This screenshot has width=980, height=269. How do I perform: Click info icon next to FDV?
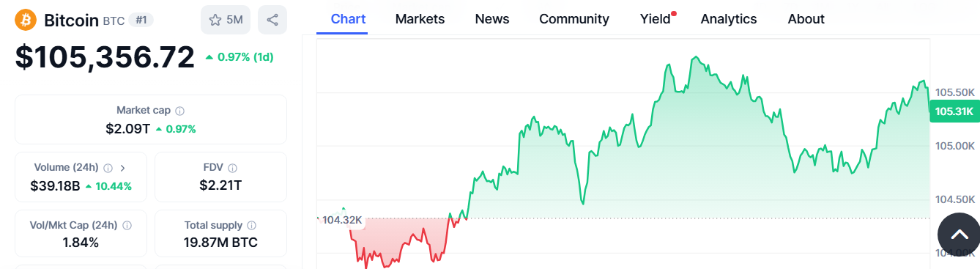[232, 168]
